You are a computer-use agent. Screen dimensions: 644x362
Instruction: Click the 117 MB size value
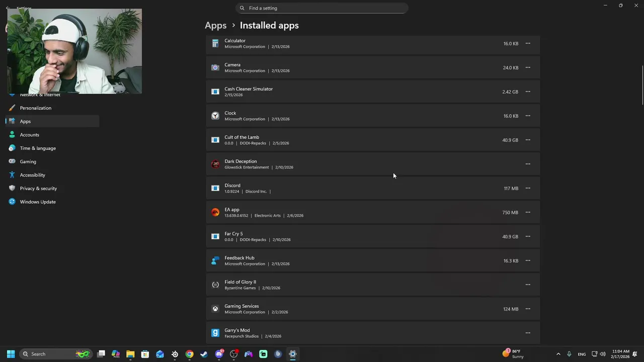511,189
